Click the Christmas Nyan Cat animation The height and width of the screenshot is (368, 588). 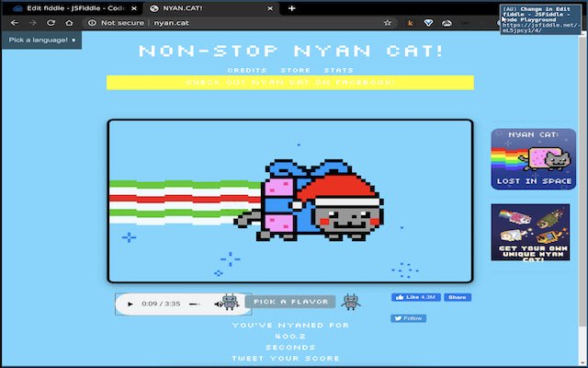coord(290,201)
